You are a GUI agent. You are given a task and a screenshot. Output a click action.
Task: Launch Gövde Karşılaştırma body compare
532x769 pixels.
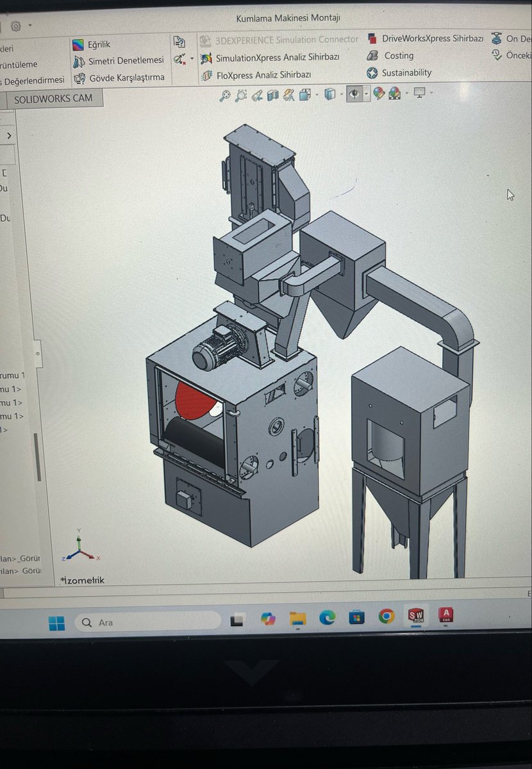[119, 78]
